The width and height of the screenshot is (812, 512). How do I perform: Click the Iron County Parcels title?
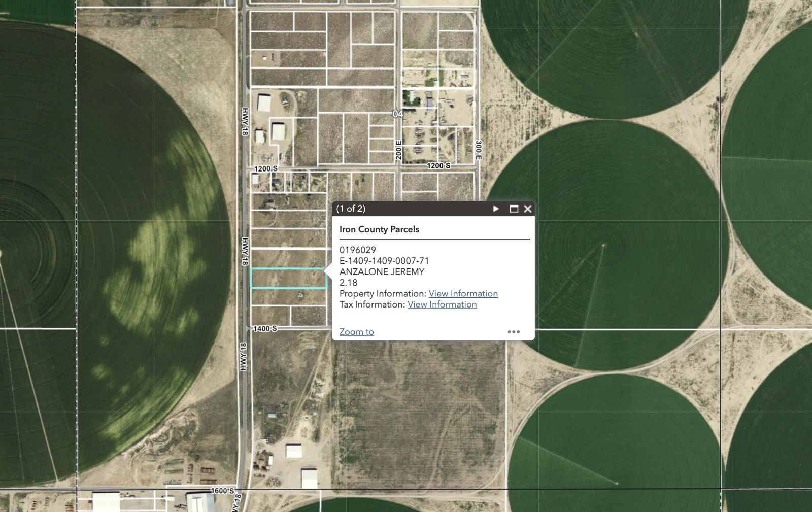click(x=379, y=229)
